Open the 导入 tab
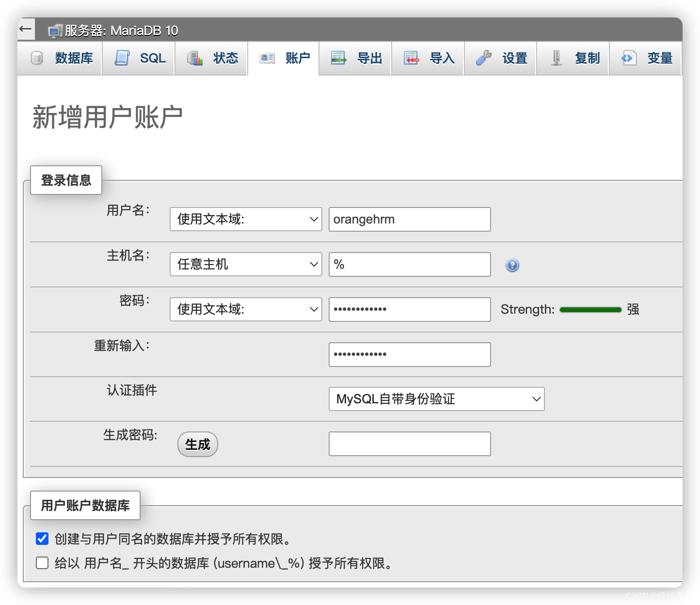The width and height of the screenshot is (700, 605). point(428,58)
